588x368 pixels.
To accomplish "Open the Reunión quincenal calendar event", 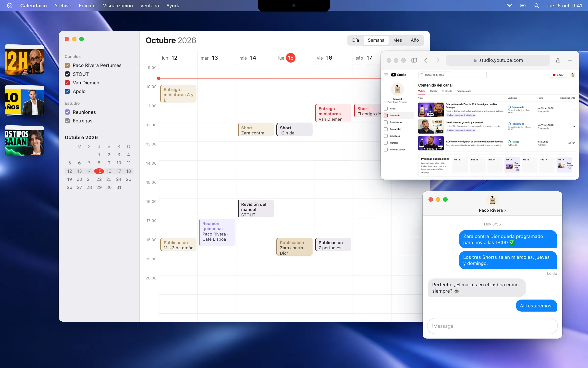I will [x=217, y=232].
